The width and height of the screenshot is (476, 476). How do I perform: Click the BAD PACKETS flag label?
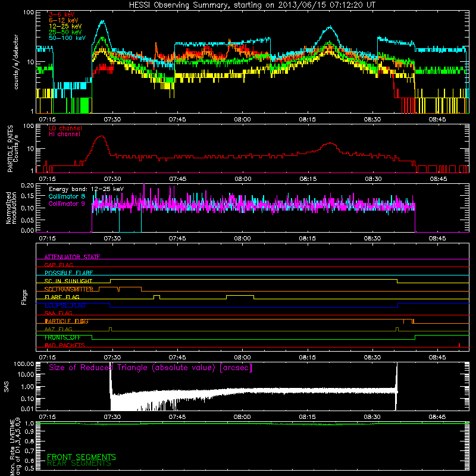coord(65,345)
